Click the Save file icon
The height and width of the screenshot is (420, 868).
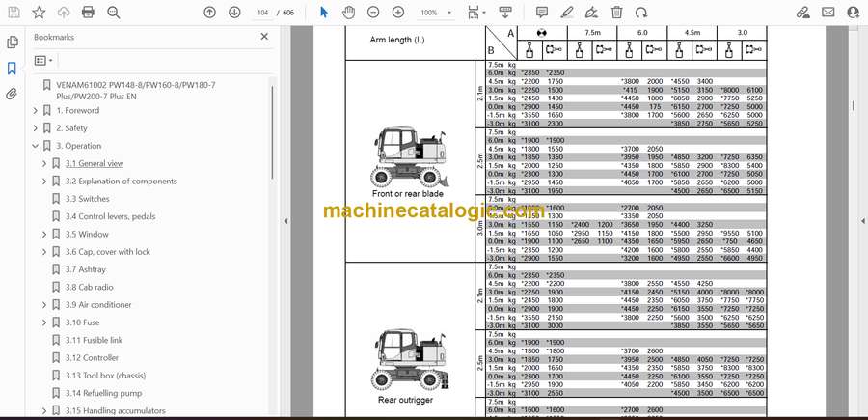[14, 13]
